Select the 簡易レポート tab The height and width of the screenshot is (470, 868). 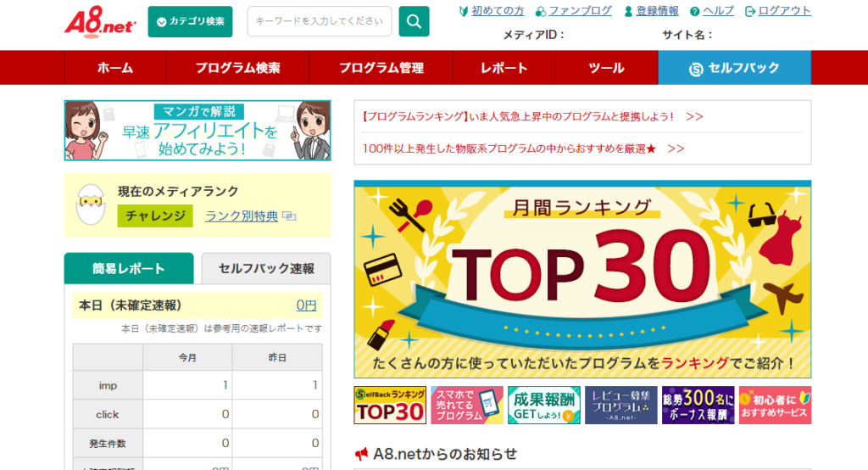129,269
